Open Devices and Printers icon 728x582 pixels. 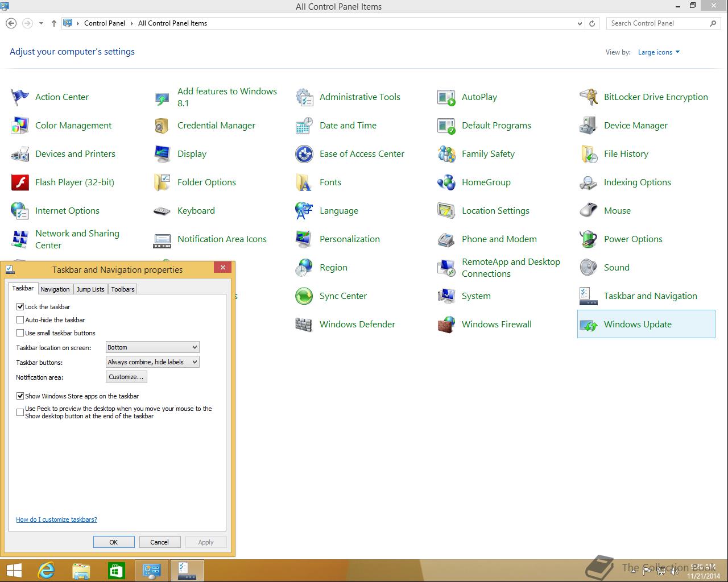[20, 154]
